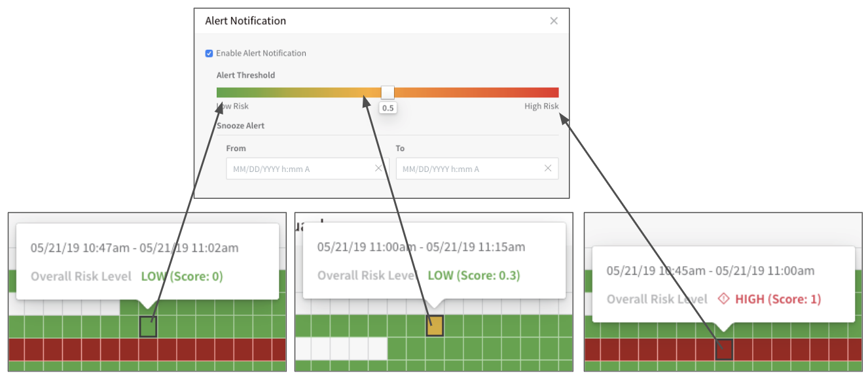
Task: Focus the Snooze Alert From date field
Action: [x=308, y=169]
